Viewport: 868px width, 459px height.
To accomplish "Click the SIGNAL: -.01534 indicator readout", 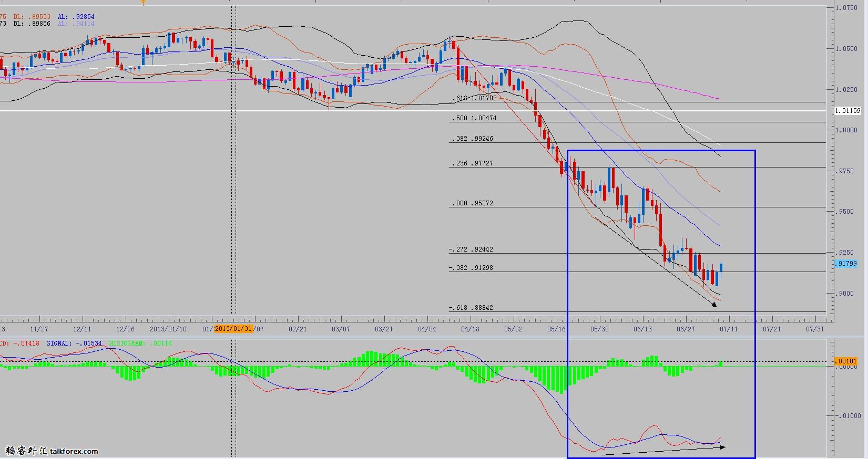I will (x=74, y=343).
